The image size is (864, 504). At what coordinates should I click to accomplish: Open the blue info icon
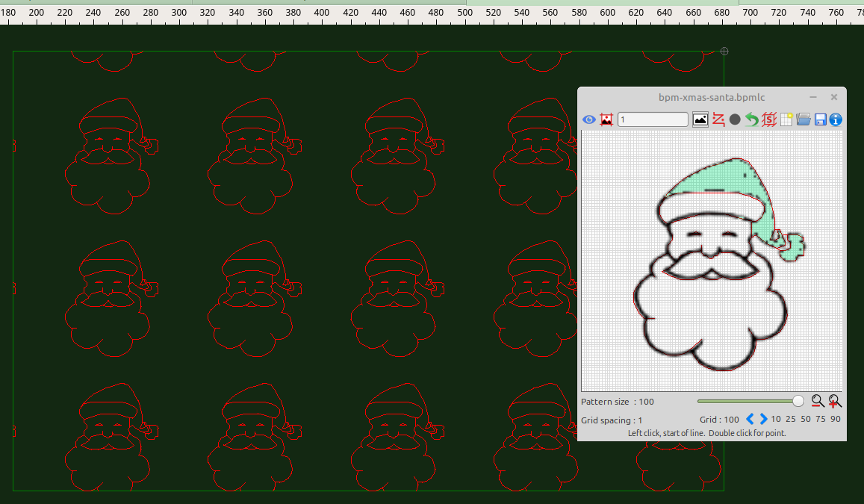836,119
